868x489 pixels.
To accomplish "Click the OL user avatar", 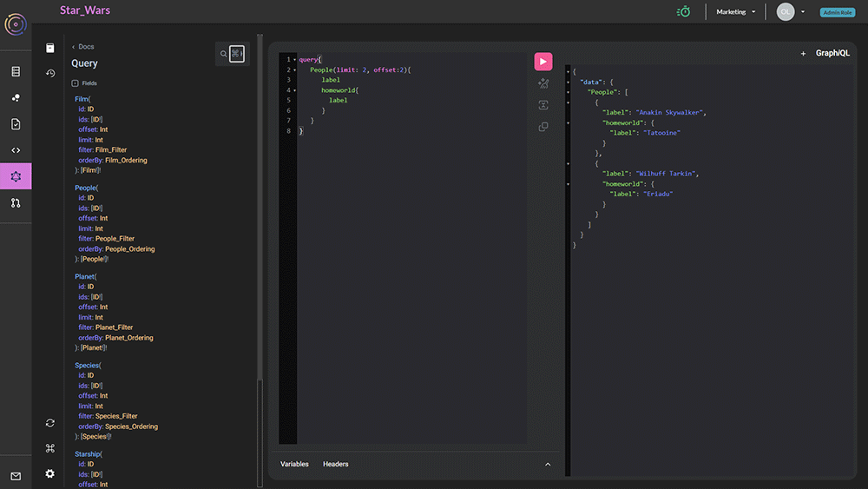I will coord(785,11).
